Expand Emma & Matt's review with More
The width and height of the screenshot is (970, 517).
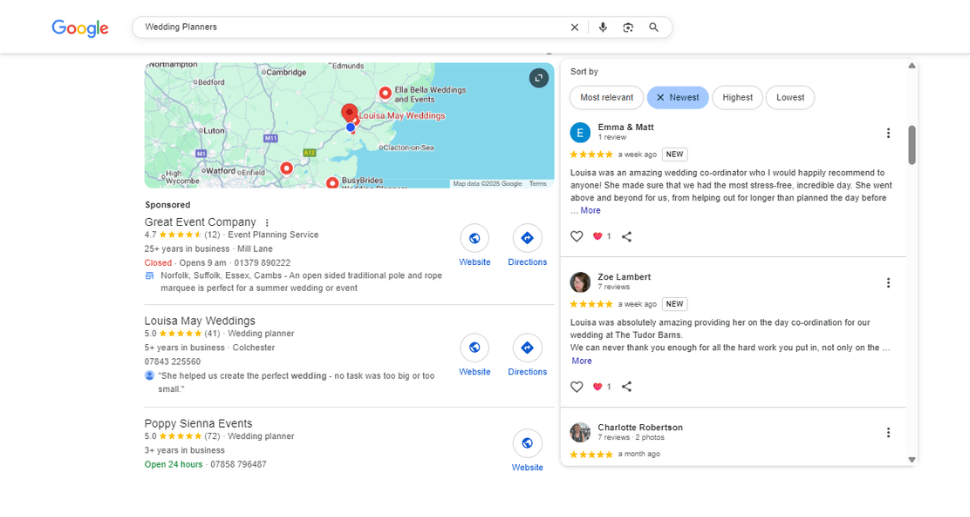[590, 210]
